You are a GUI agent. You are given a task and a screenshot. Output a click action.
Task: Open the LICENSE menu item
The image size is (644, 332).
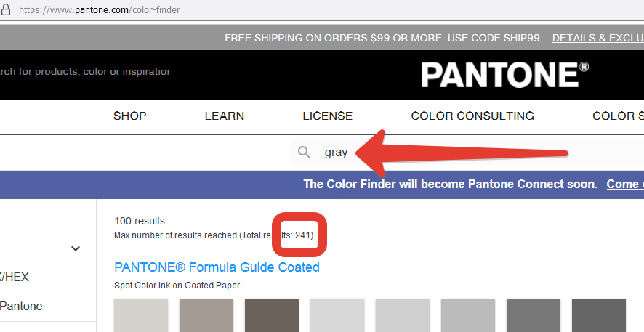pos(327,116)
